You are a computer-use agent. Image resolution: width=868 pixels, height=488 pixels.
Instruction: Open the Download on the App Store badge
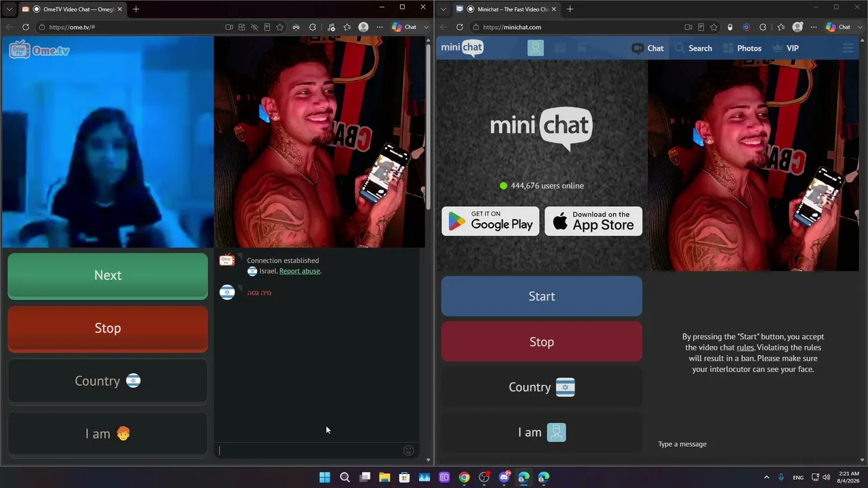(593, 221)
